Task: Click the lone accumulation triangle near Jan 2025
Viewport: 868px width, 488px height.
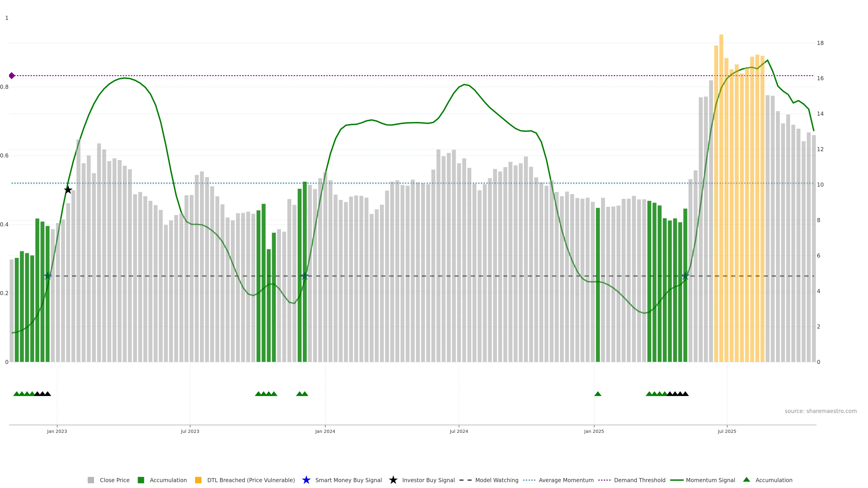Action: click(x=598, y=394)
